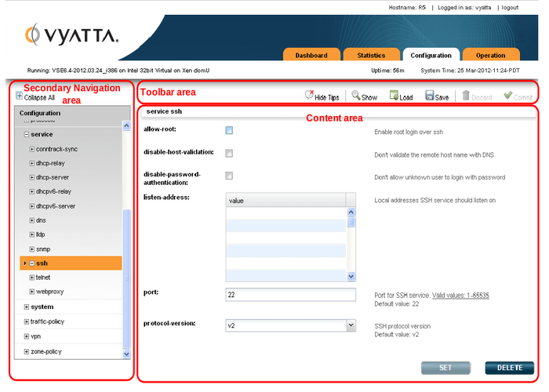Collapse the ssh node minus box
The height and width of the screenshot is (392, 549).
[x=32, y=263]
